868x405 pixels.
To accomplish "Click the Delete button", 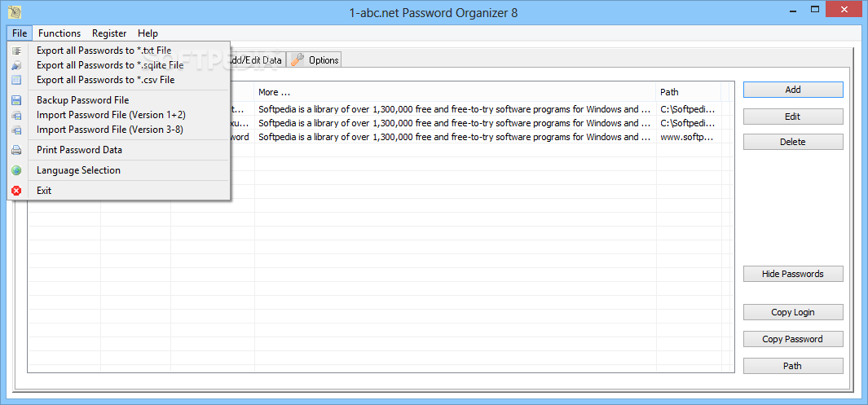I will (793, 142).
